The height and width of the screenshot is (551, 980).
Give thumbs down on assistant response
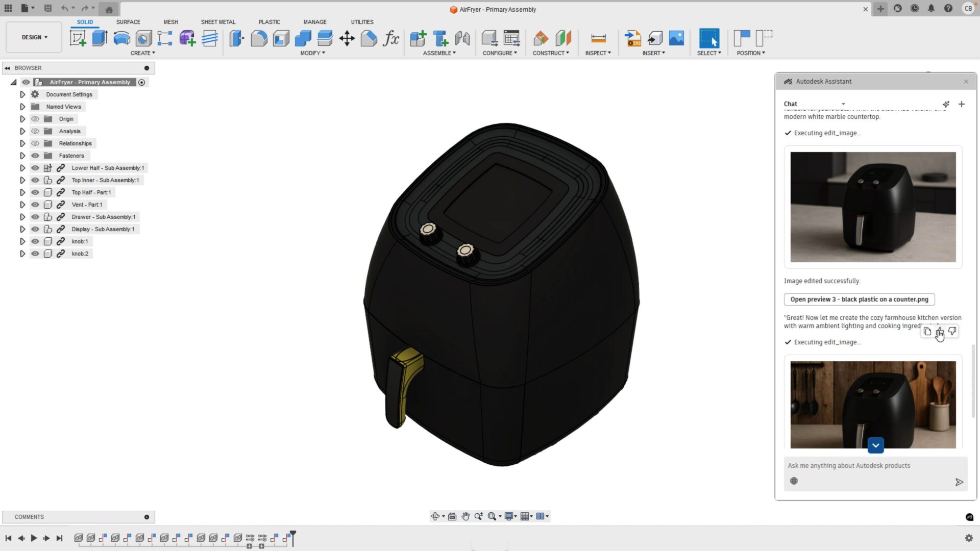click(952, 332)
